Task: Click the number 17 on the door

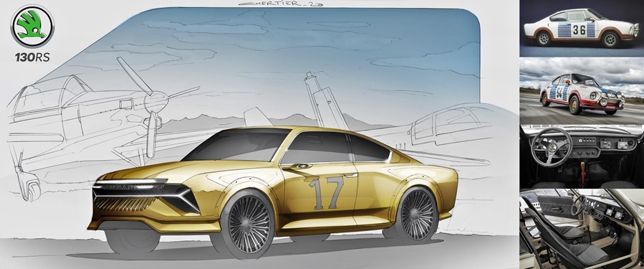Action: (x=327, y=192)
